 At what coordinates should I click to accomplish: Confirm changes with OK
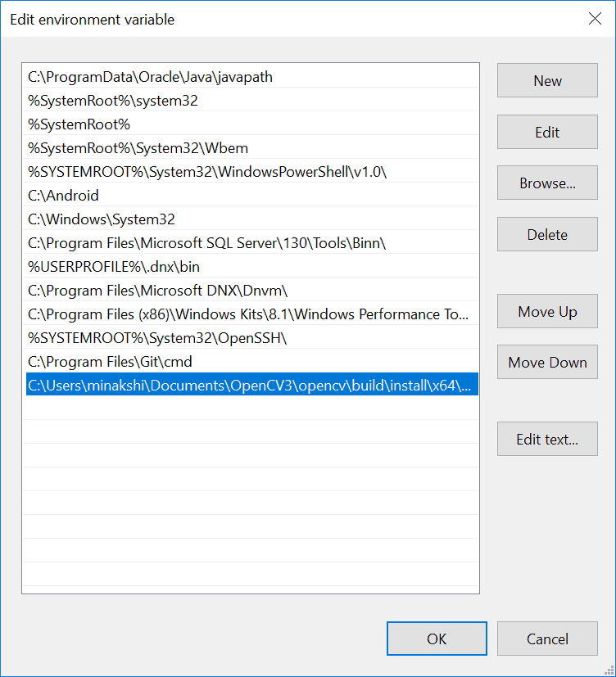tap(437, 639)
